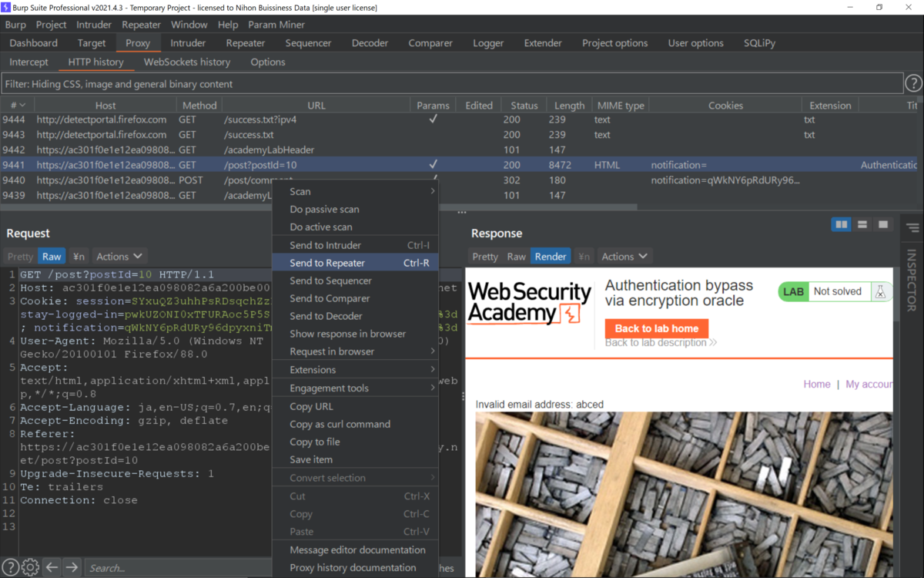The width and height of the screenshot is (924, 578).
Task: Sort history by the # column
Action: tap(17, 106)
